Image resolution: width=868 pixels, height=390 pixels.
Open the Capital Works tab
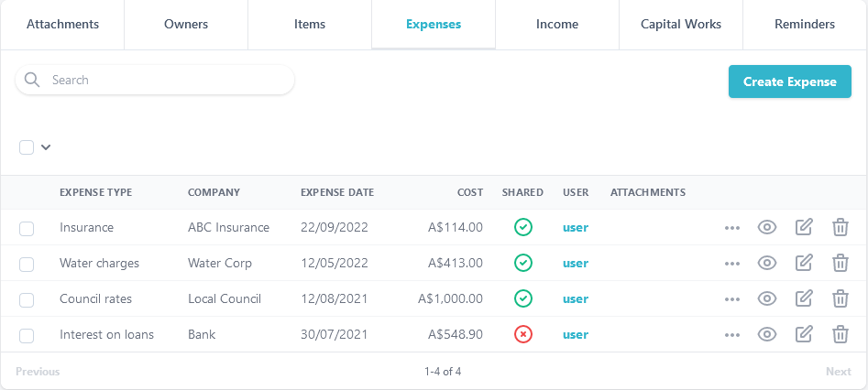tap(681, 25)
